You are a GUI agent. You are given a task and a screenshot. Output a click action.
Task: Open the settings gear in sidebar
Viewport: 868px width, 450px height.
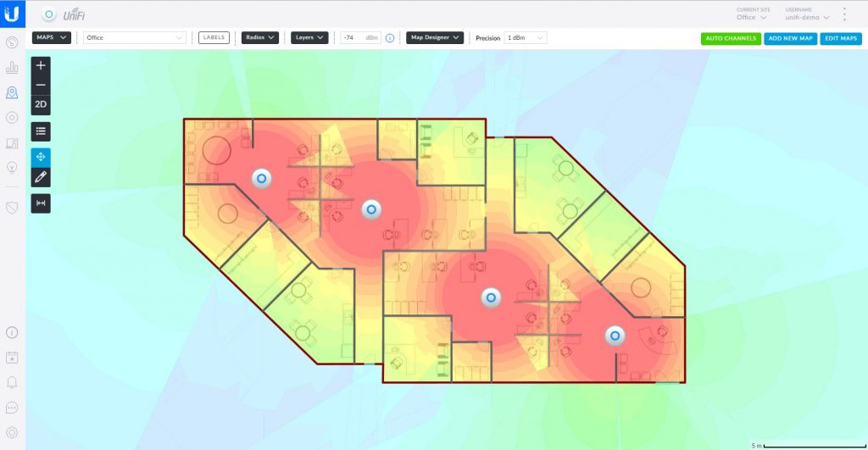tap(12, 433)
